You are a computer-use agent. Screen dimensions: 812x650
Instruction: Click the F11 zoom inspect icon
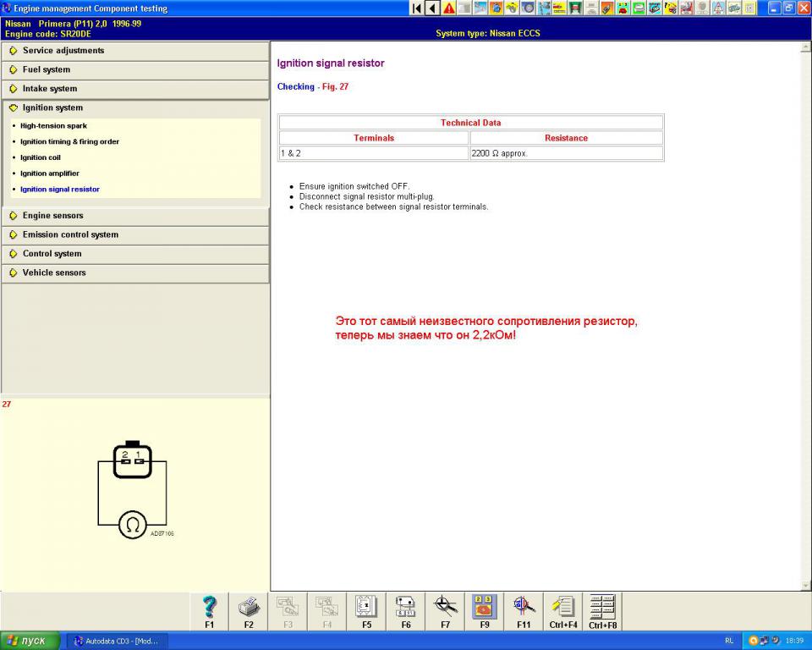tap(524, 612)
